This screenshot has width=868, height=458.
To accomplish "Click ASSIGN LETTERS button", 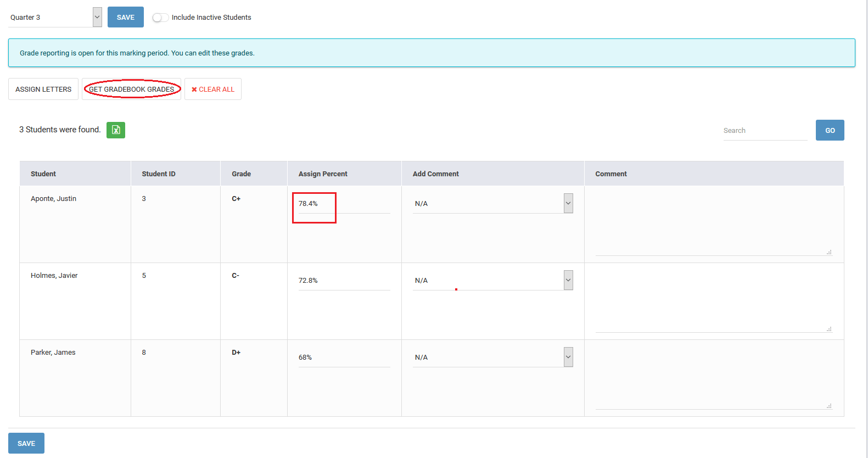I will coord(43,89).
